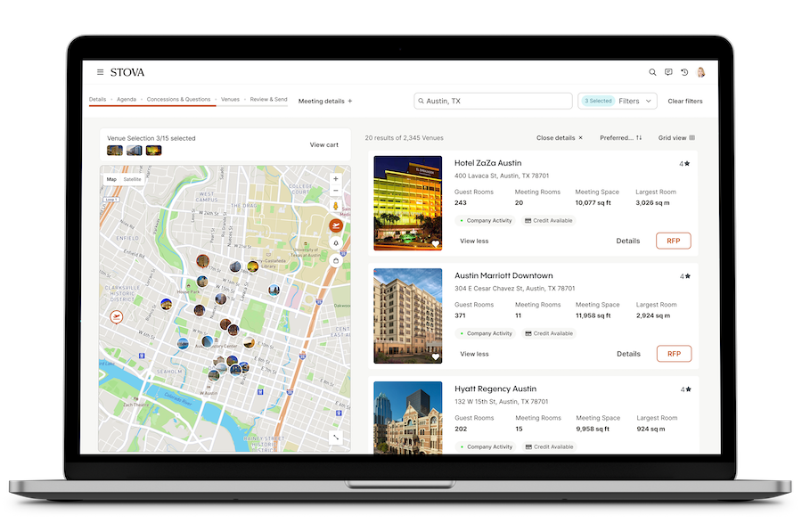Open the Hyatt Regency Austin photo
Screen dimensions: 802x532
407,417
